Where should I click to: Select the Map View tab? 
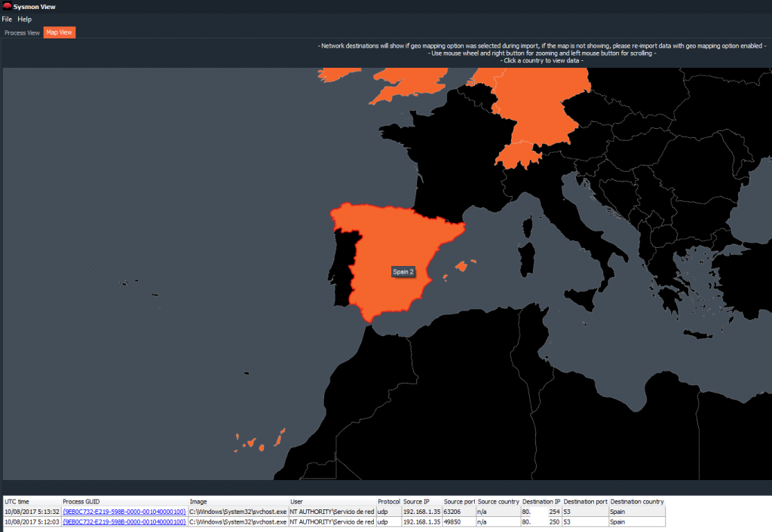pyautogui.click(x=60, y=32)
